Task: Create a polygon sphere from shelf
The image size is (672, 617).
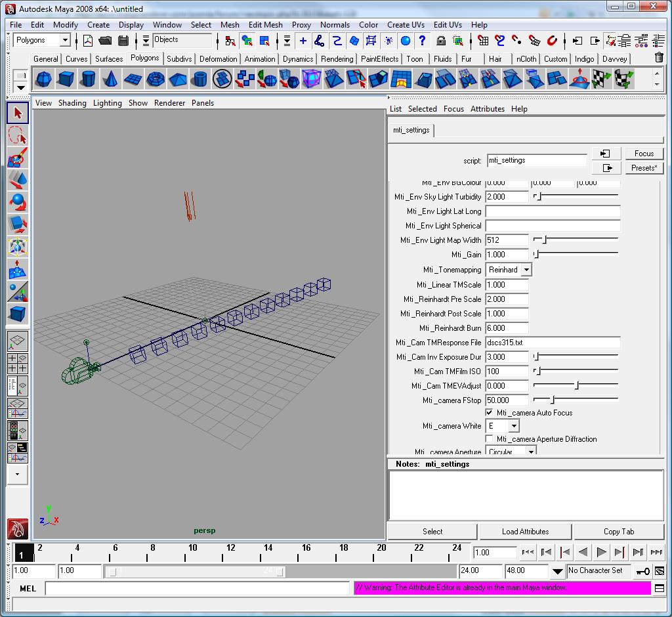Action: (43, 79)
